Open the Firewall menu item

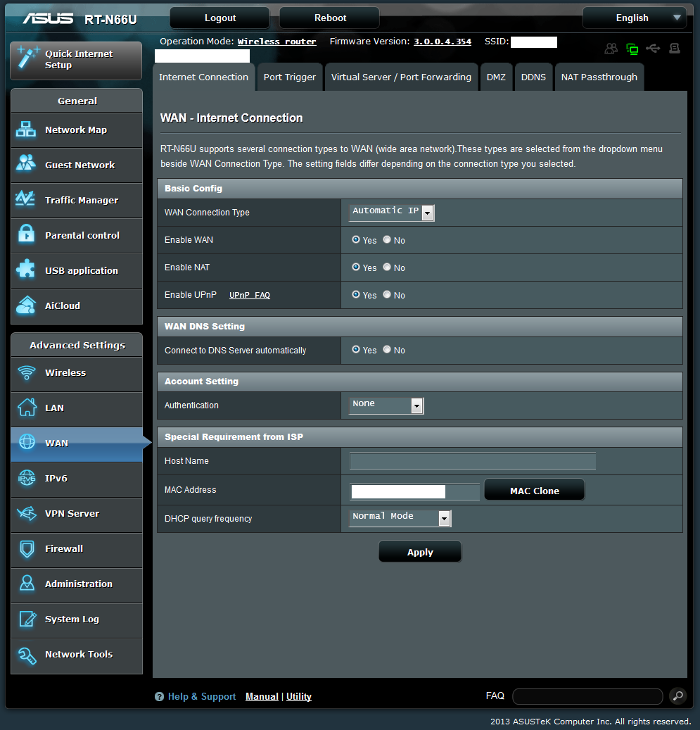point(77,550)
